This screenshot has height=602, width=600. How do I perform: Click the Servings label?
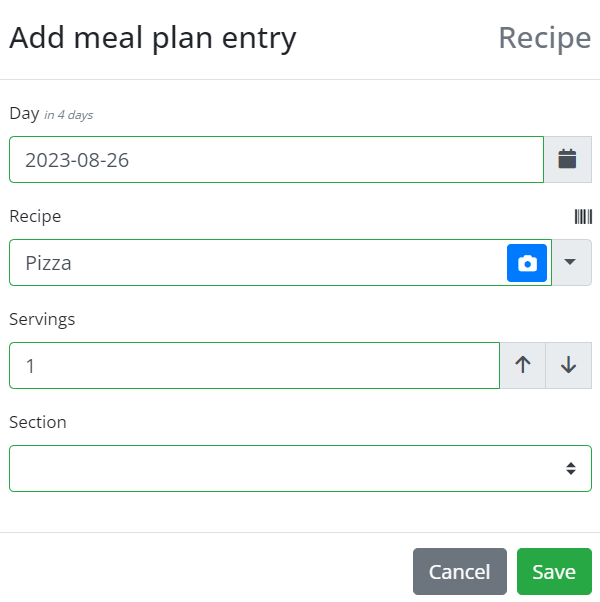tap(42, 319)
